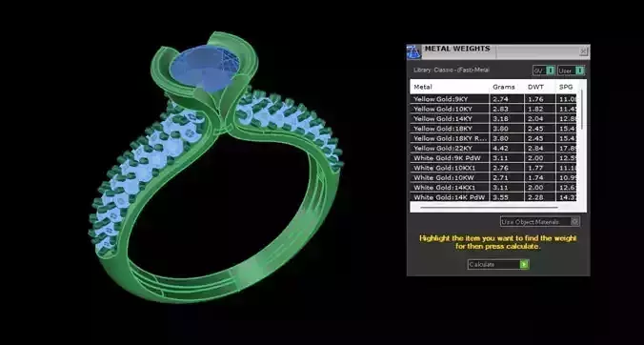Click the 2.74 grams value
The width and height of the screenshot is (644, 345).
500,99
